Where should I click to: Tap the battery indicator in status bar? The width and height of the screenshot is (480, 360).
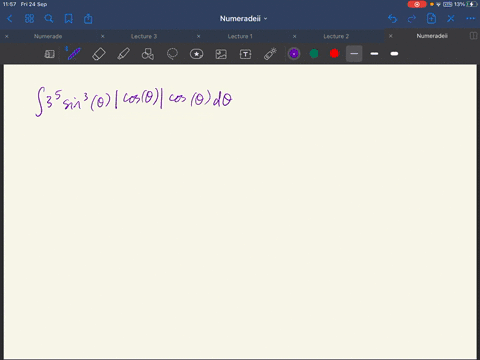click(472, 4)
